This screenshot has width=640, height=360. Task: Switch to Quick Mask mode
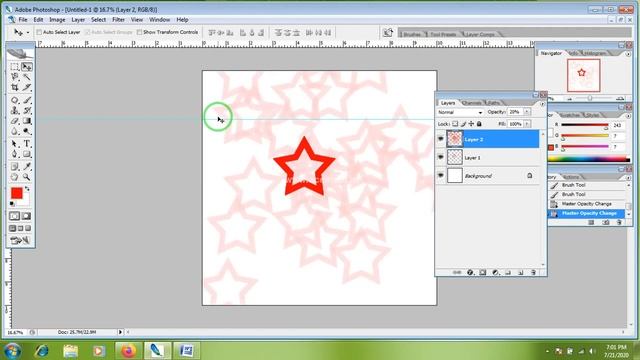[x=26, y=216]
